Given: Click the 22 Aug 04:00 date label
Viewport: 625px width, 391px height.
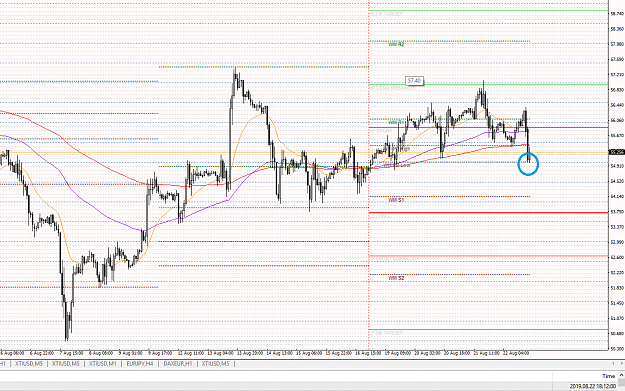Looking at the screenshot, I should [x=516, y=353].
